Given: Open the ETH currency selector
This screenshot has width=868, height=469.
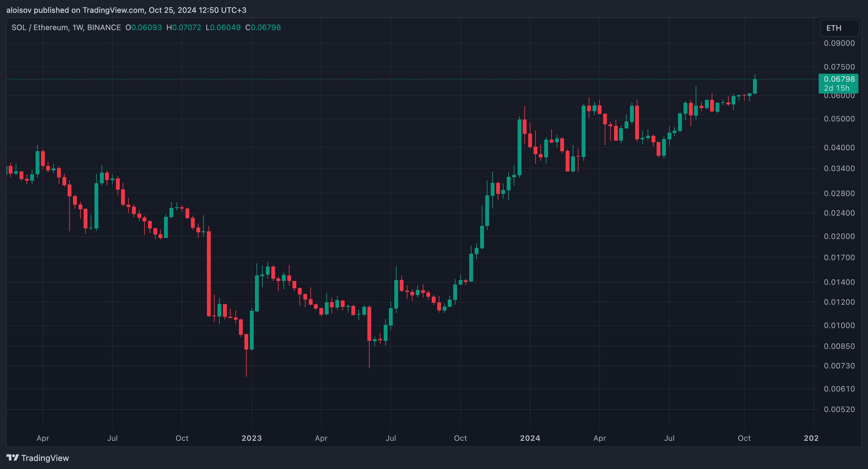Looking at the screenshot, I should click(839, 28).
